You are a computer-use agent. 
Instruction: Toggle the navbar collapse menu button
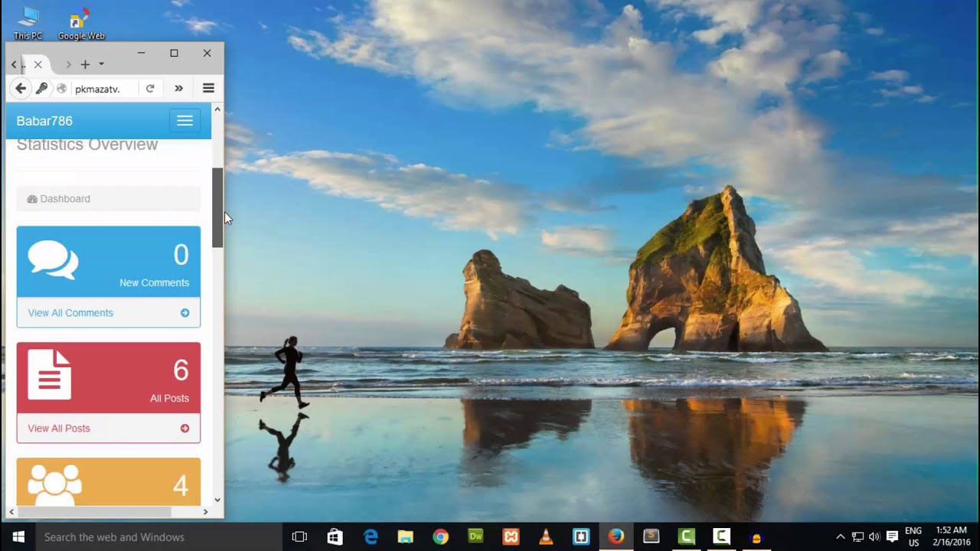click(x=185, y=121)
